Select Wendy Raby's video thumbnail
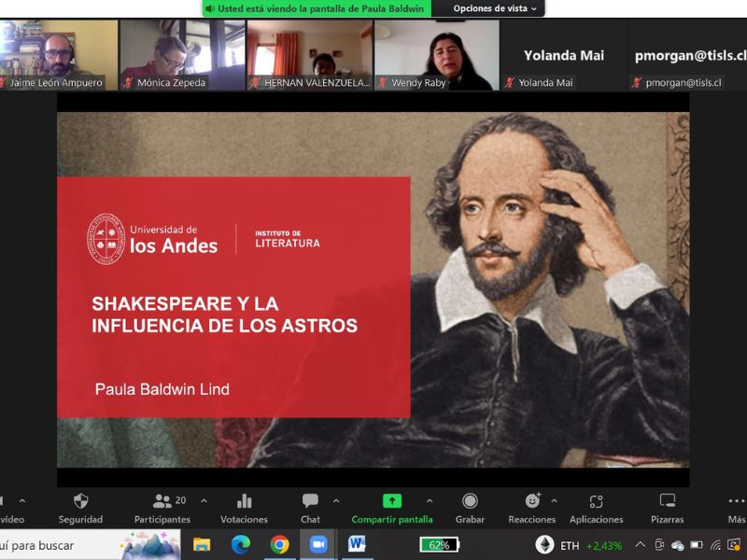The height and width of the screenshot is (560, 747). (437, 55)
